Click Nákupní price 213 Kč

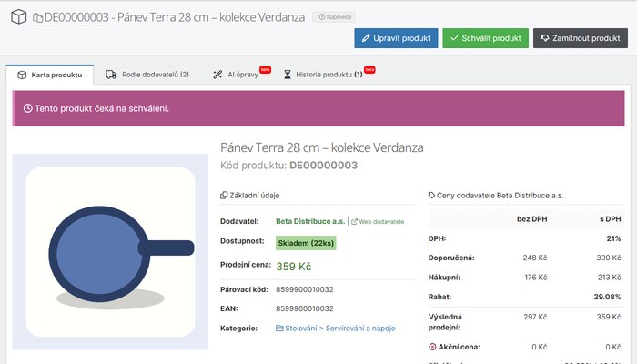coord(609,277)
